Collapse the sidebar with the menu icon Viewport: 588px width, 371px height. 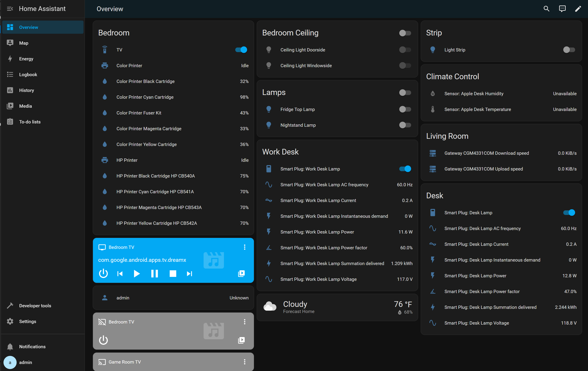click(10, 9)
